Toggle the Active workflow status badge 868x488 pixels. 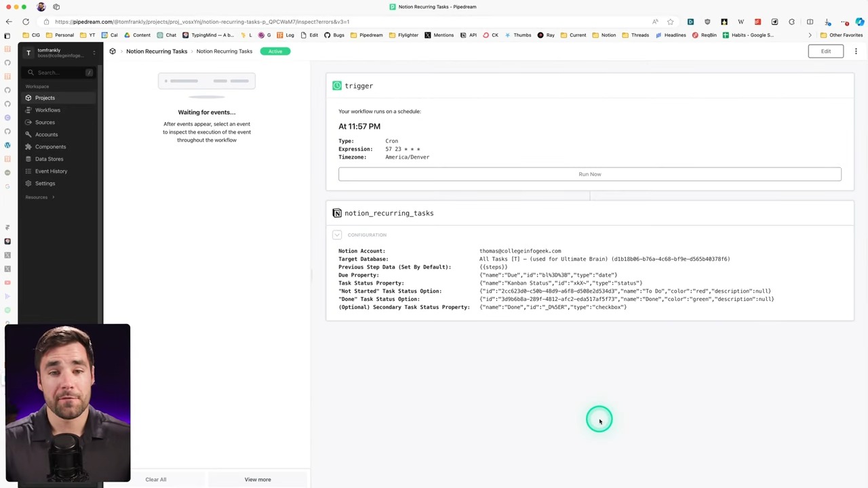[275, 52]
